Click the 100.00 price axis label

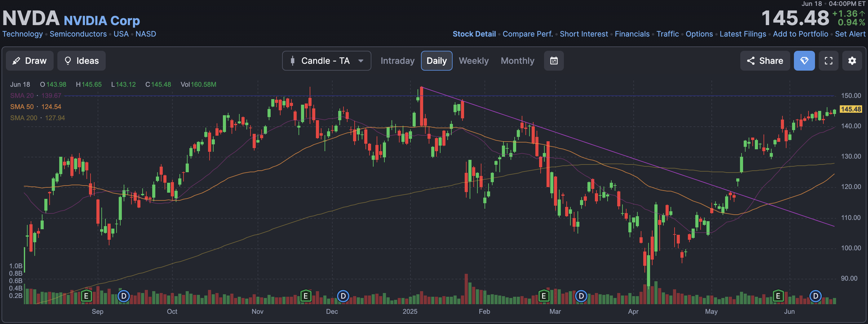click(851, 248)
